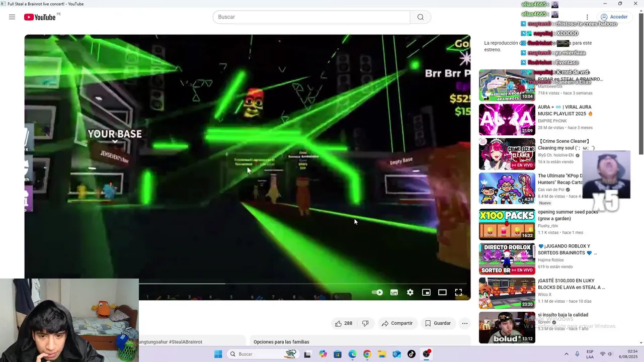Open OBS Studio from taskbar
The height and width of the screenshot is (362, 644).
coord(426,354)
